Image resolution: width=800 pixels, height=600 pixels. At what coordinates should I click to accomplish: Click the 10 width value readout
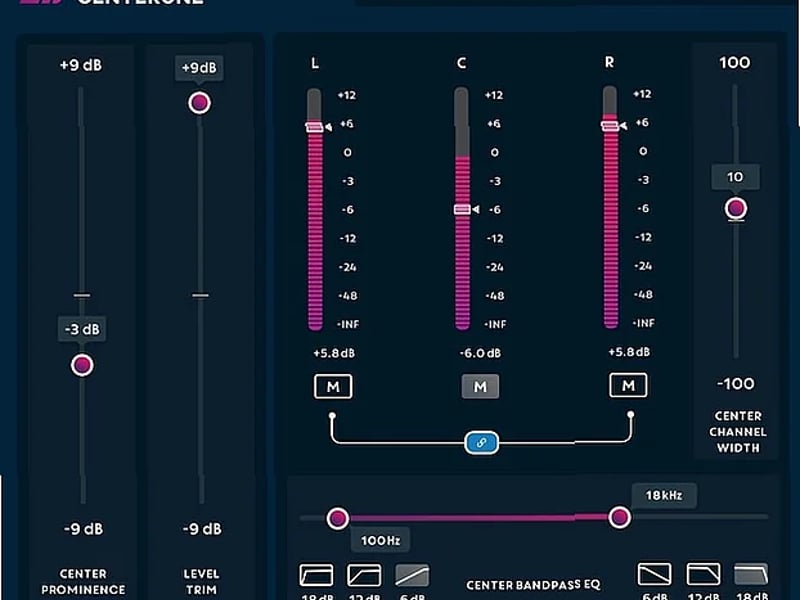pos(736,177)
